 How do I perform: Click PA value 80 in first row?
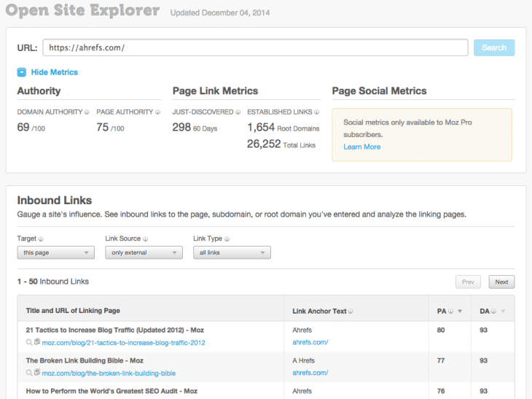tap(441, 330)
